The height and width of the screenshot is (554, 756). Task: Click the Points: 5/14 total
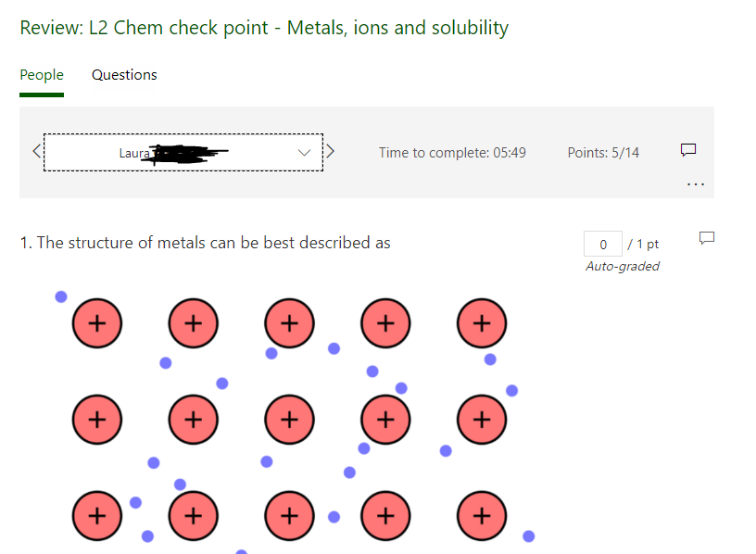point(603,152)
